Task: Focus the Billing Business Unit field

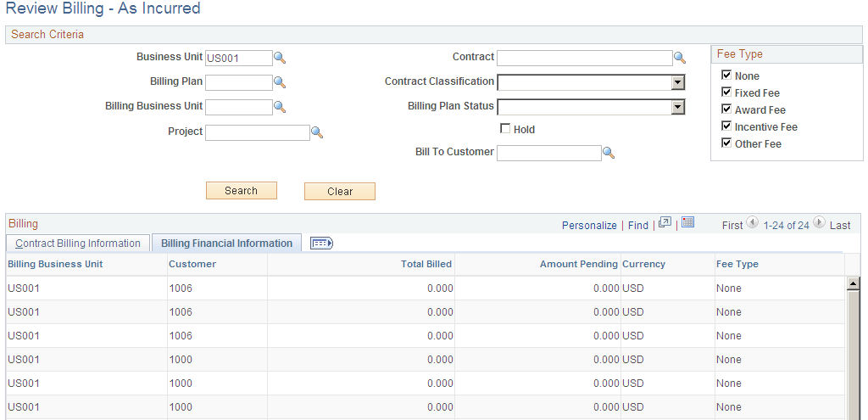Action: (x=238, y=107)
